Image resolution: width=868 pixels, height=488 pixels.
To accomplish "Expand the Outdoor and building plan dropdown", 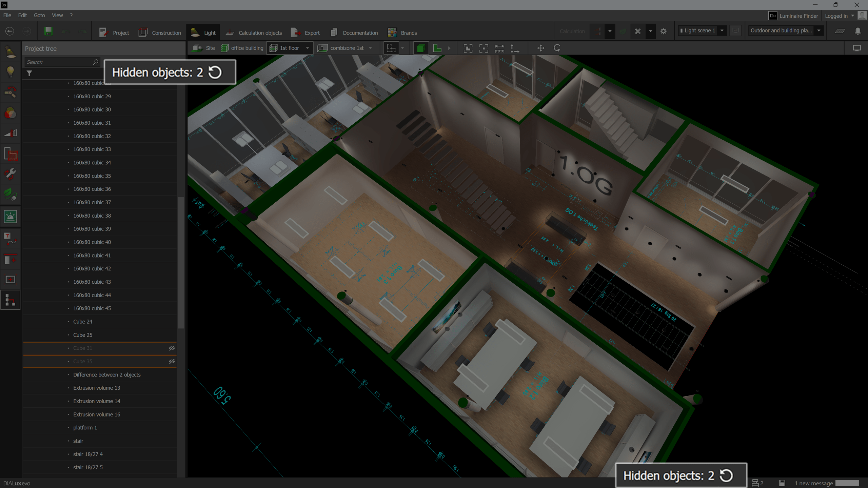I will [819, 30].
